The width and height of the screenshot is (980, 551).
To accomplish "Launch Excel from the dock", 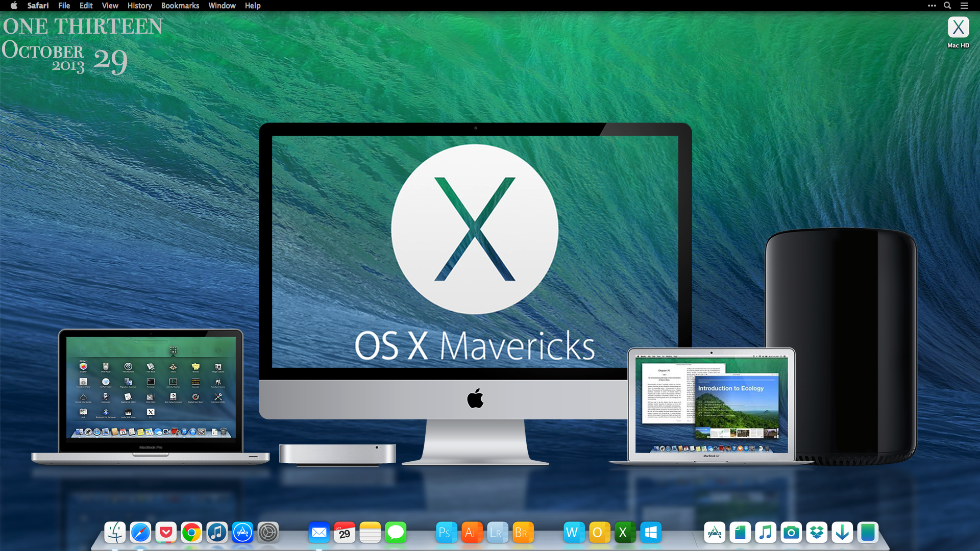I will pos(625,533).
